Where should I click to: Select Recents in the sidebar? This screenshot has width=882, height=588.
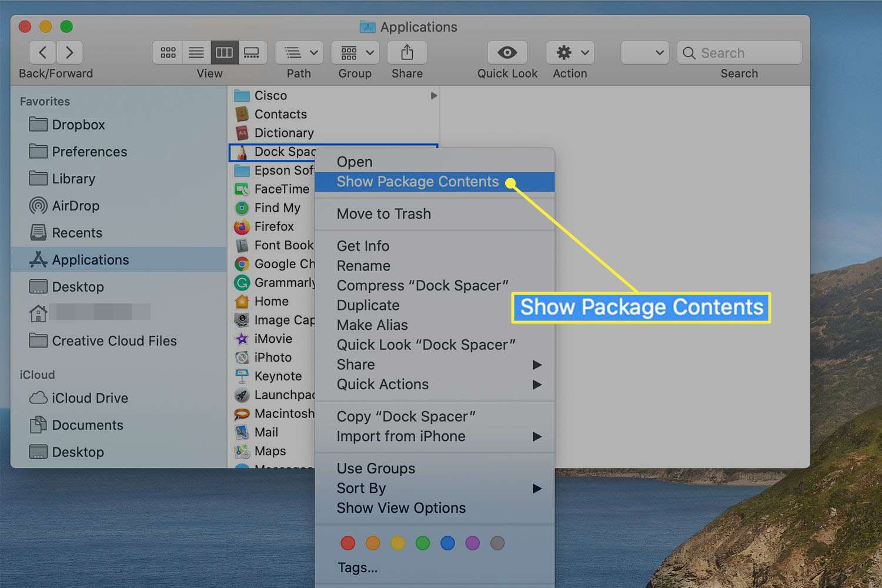tap(118, 233)
